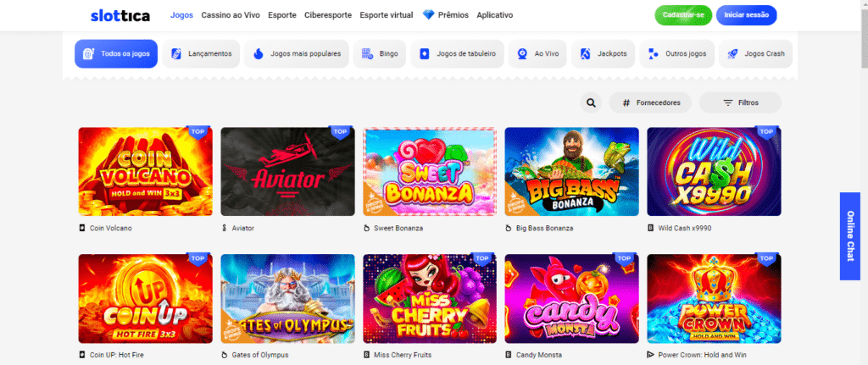The width and height of the screenshot is (868, 365).
Task: Show Jogos mais populares
Action: (x=297, y=53)
